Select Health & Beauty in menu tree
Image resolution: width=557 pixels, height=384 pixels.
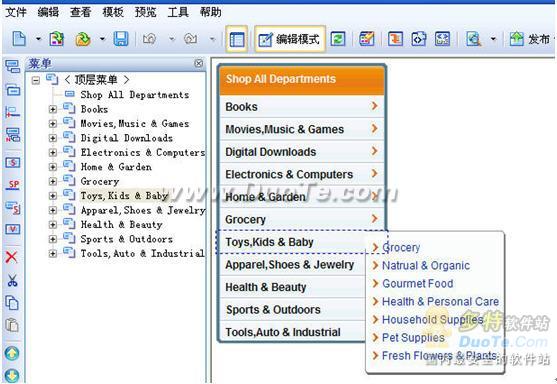pos(121,225)
